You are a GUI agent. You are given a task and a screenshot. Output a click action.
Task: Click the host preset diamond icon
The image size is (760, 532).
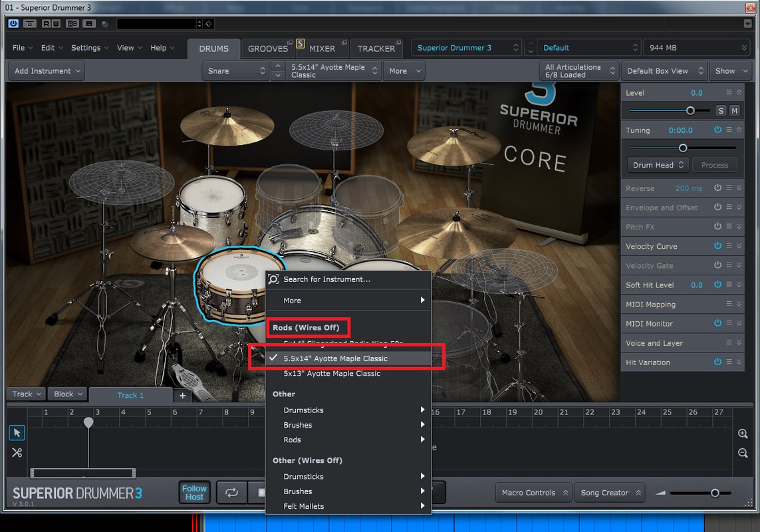pyautogui.click(x=208, y=24)
